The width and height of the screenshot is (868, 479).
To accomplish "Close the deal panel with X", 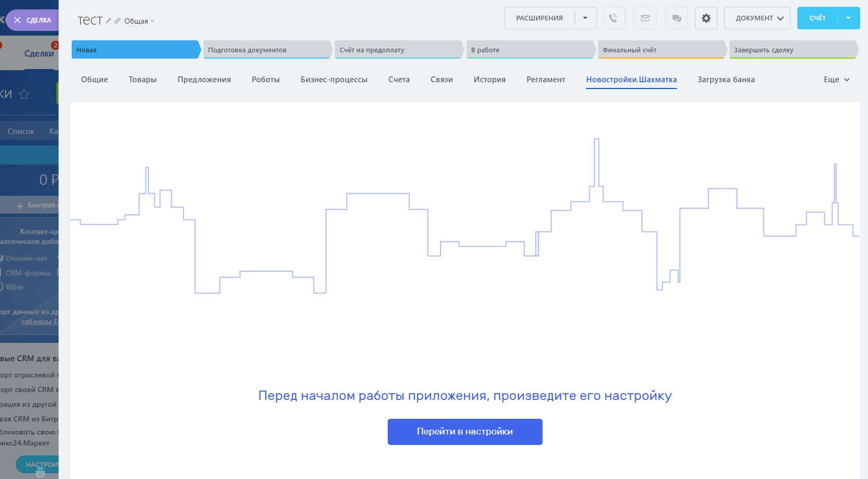I will click(18, 20).
